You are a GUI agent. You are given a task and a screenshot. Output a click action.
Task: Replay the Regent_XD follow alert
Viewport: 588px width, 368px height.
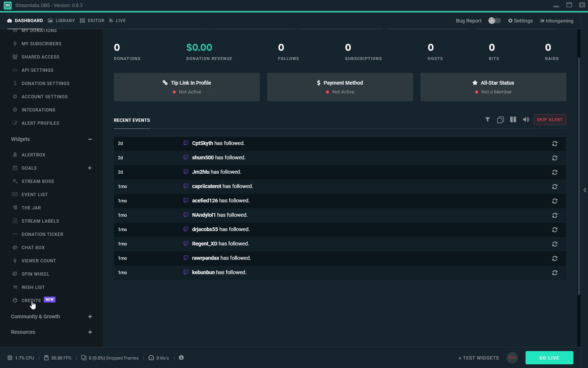pyautogui.click(x=555, y=244)
